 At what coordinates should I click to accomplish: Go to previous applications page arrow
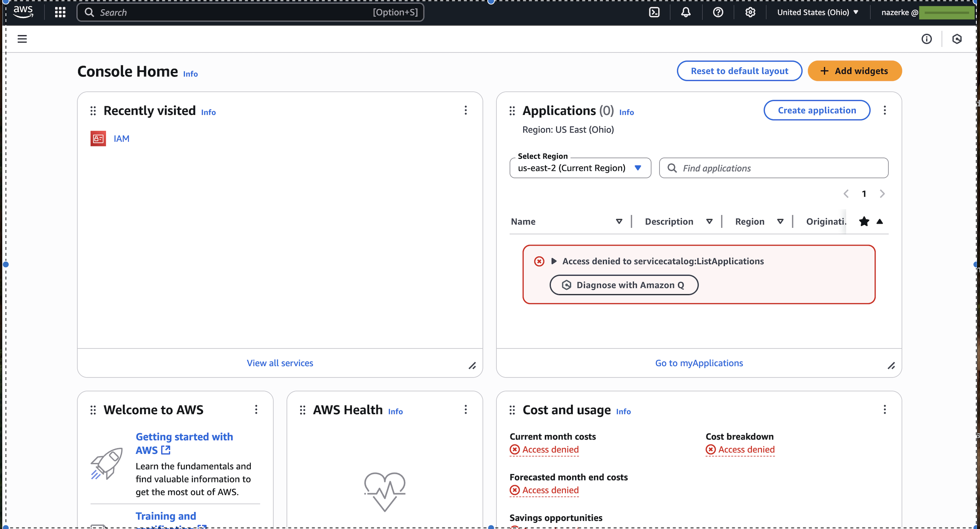(x=846, y=194)
